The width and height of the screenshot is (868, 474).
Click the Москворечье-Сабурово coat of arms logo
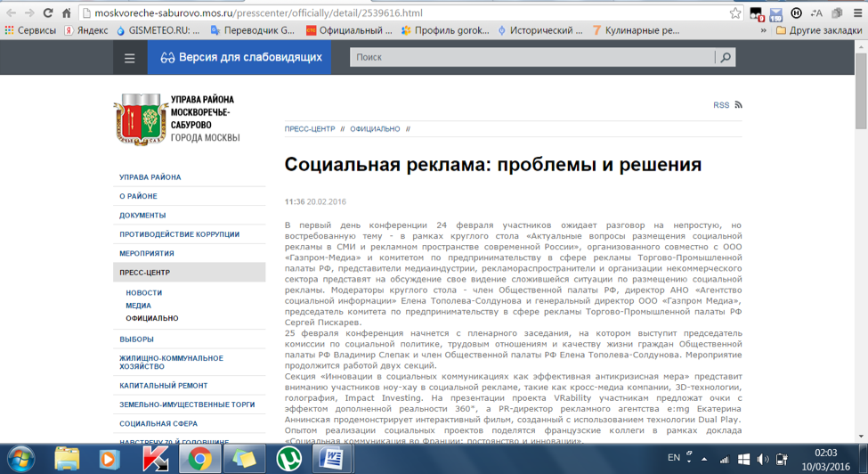click(x=142, y=119)
